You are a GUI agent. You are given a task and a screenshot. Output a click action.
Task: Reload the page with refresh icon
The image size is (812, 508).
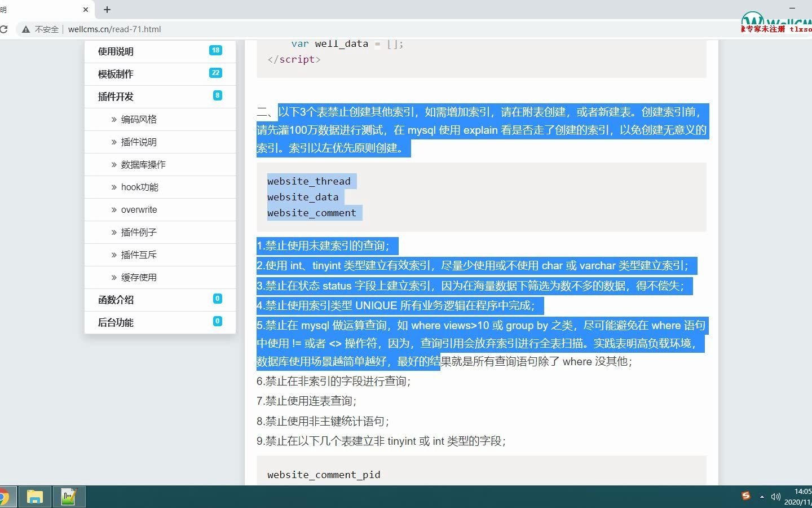click(x=3, y=29)
